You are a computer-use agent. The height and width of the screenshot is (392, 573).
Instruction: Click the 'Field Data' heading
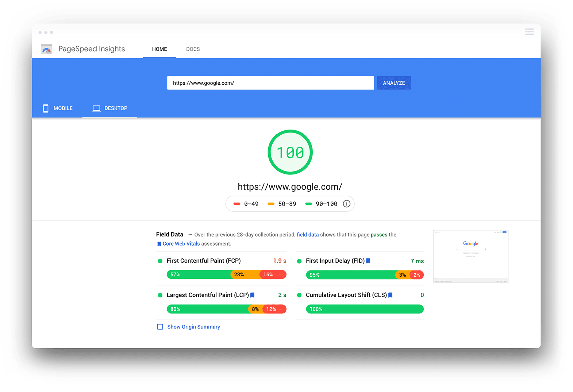tap(170, 234)
